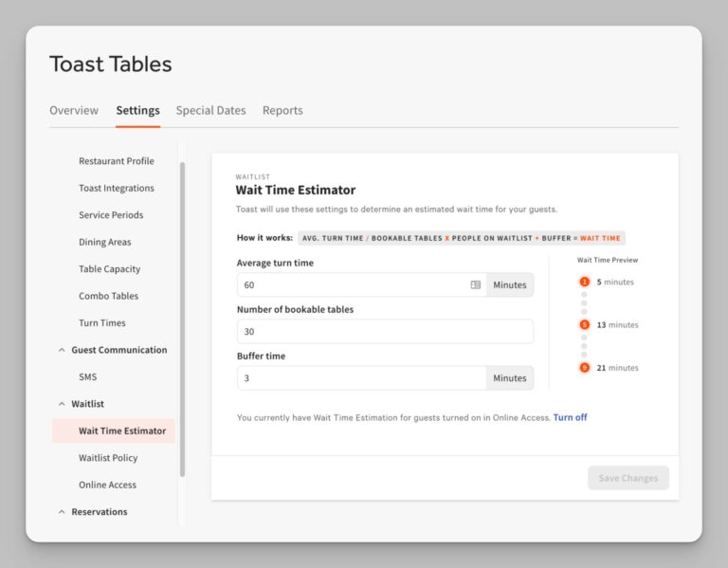Open Restaurant Profile settings
The height and width of the screenshot is (568, 728).
click(x=116, y=161)
